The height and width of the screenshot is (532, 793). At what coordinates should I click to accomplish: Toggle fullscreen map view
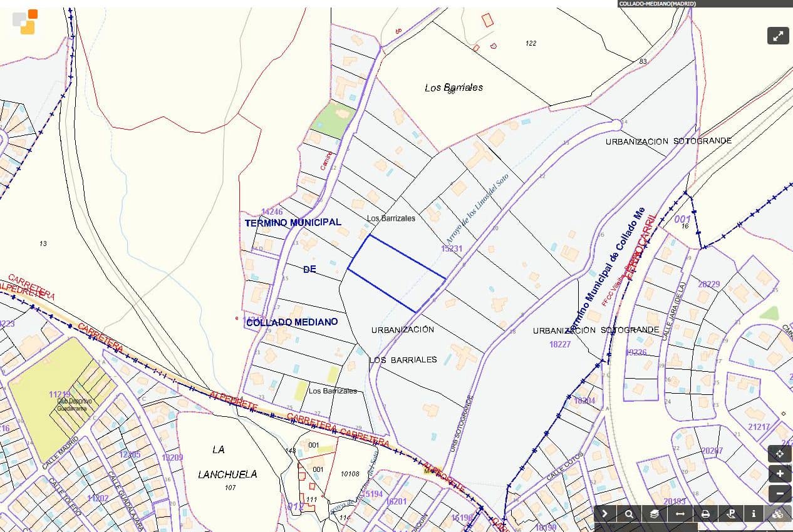pos(778,36)
